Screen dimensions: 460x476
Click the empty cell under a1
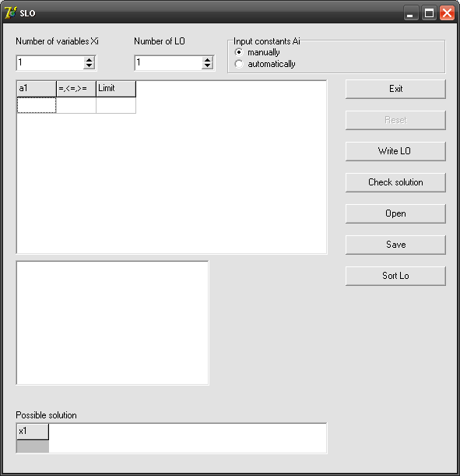37,105
